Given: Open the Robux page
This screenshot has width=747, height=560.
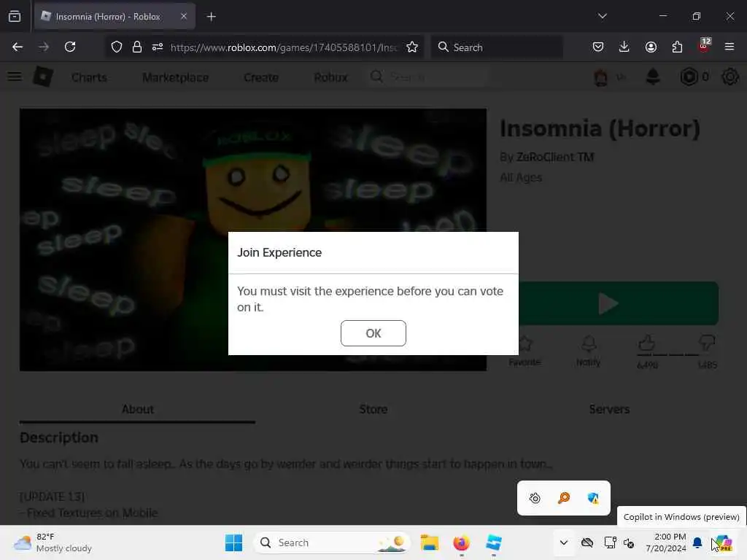Looking at the screenshot, I should coord(330,77).
